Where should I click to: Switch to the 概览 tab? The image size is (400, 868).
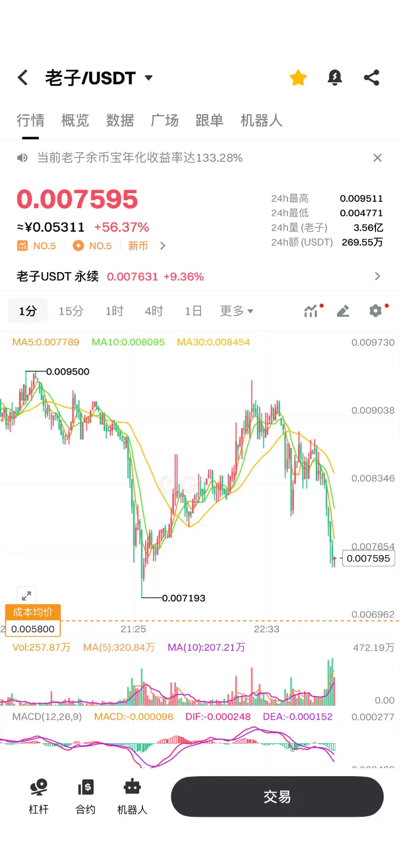click(75, 121)
